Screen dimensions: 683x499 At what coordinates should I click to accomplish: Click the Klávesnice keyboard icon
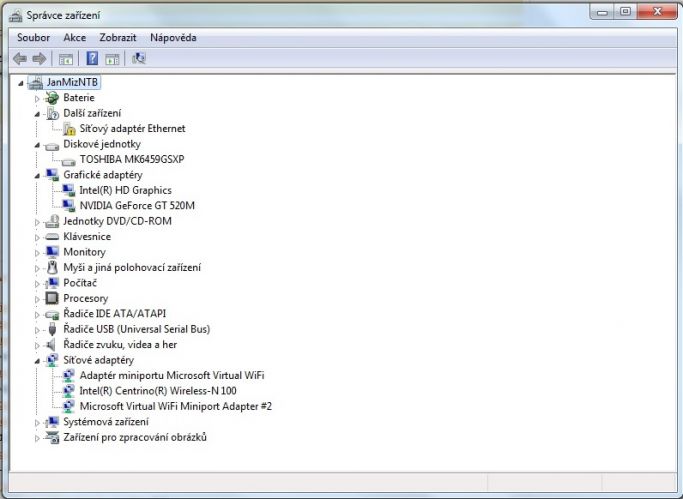click(52, 236)
